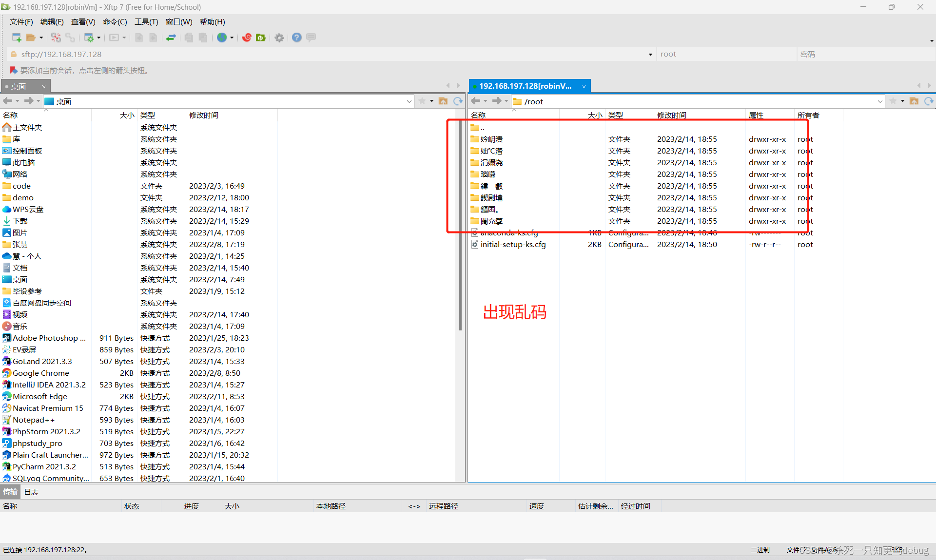Click the add-session red bookmark arrow icon

click(x=14, y=70)
